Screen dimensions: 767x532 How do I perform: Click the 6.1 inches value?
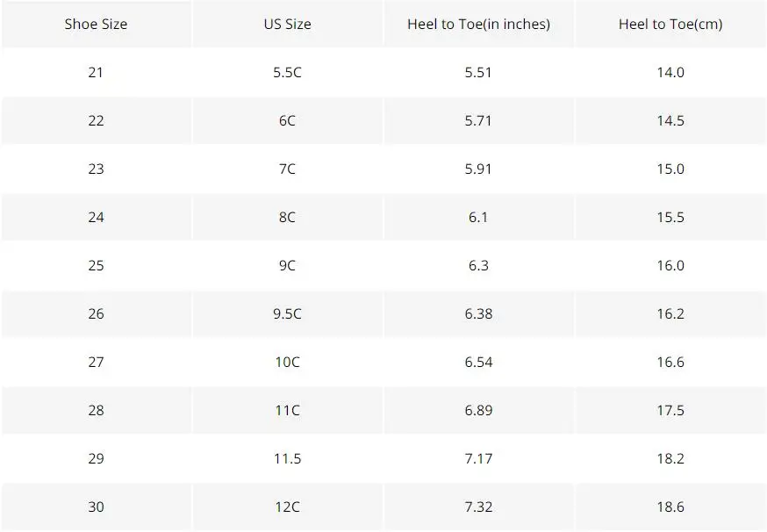click(x=478, y=218)
